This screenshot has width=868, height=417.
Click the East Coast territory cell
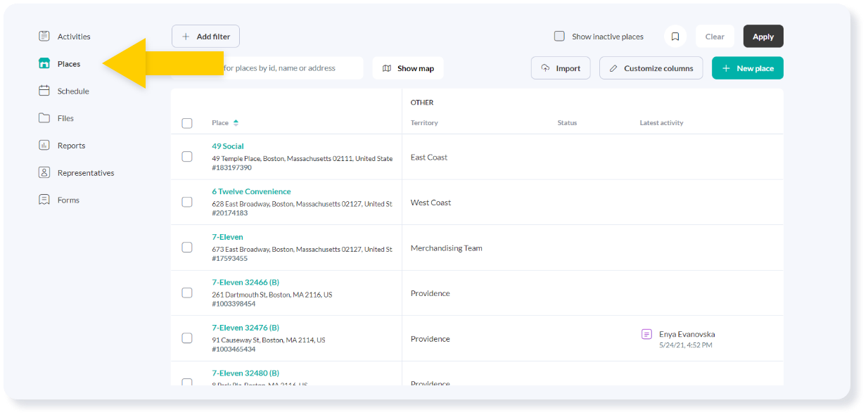(429, 158)
